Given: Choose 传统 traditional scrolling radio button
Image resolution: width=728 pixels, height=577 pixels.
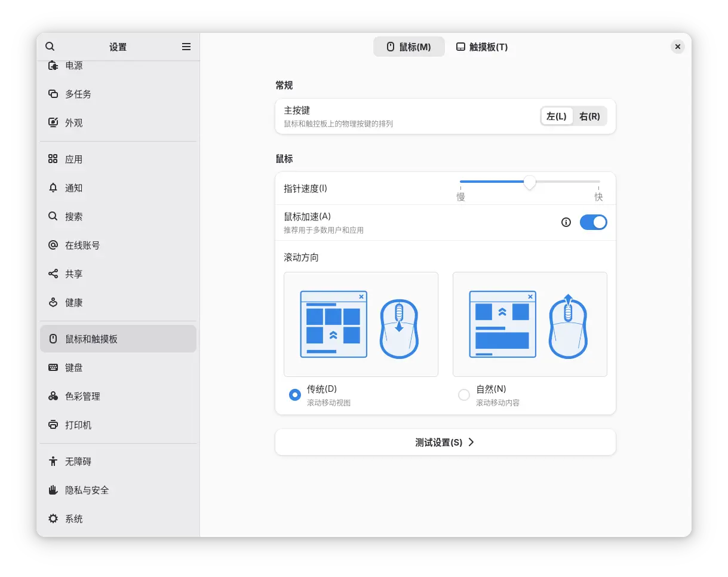Looking at the screenshot, I should tap(295, 395).
